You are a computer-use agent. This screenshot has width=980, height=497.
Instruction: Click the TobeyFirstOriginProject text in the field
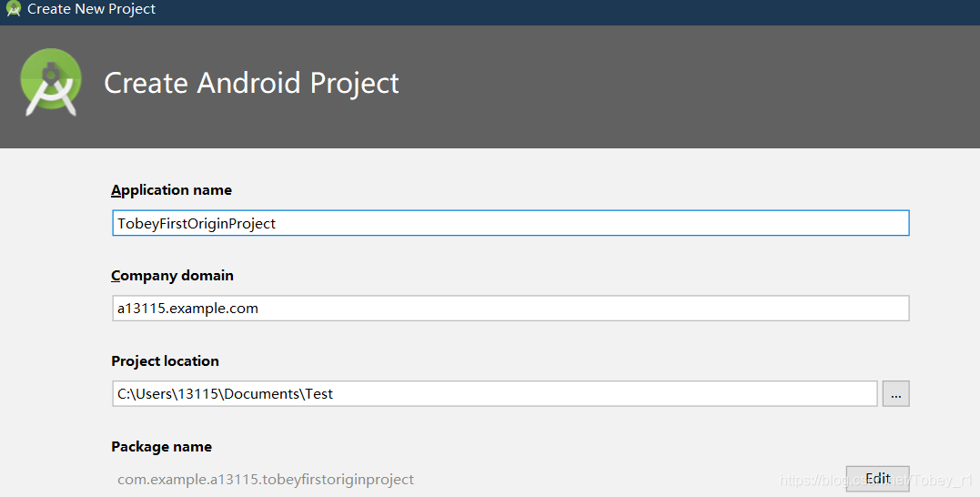(197, 224)
